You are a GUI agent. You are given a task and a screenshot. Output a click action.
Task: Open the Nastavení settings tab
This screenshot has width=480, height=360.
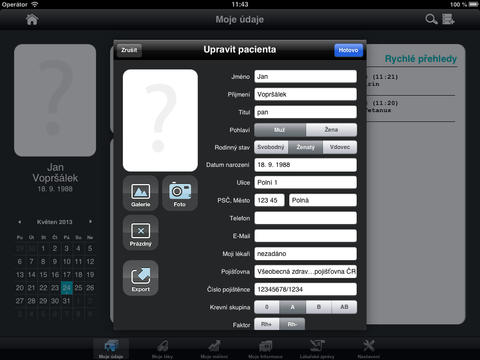[368, 349]
